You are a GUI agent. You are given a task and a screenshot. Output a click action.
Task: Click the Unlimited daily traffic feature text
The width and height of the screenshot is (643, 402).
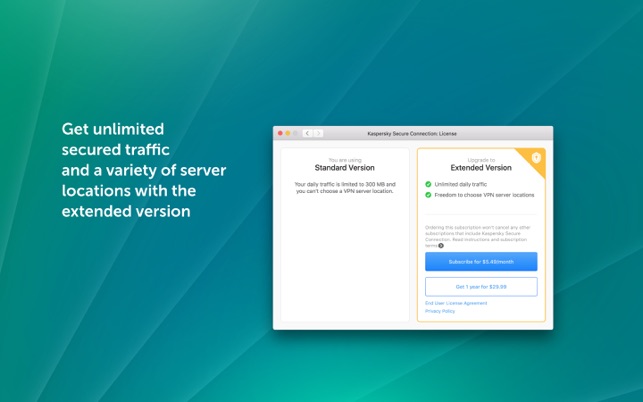coord(461,184)
